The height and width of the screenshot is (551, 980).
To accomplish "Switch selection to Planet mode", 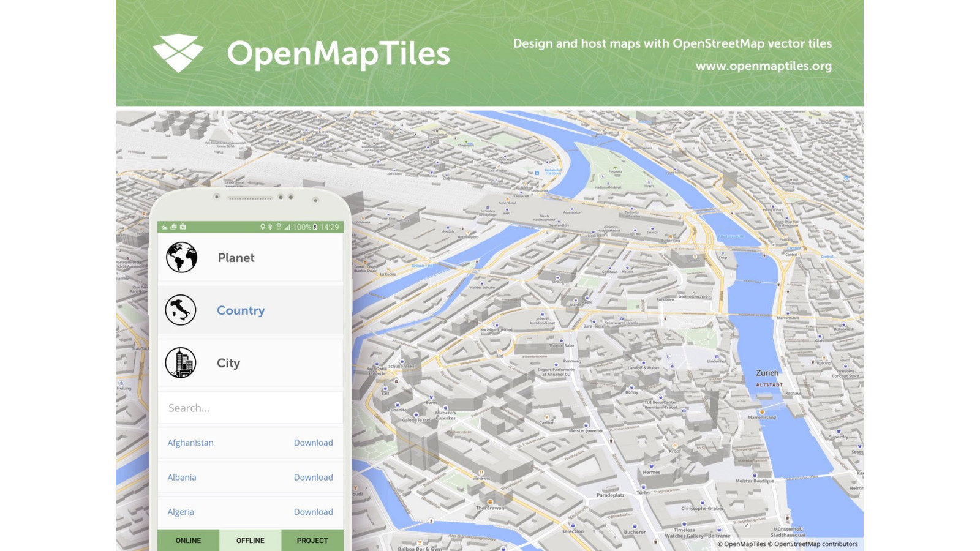I will point(236,258).
